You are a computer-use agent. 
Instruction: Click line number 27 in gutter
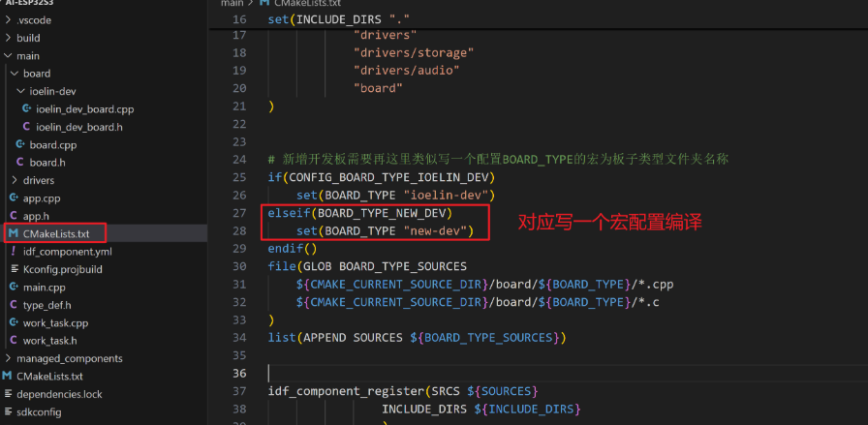pyautogui.click(x=239, y=213)
